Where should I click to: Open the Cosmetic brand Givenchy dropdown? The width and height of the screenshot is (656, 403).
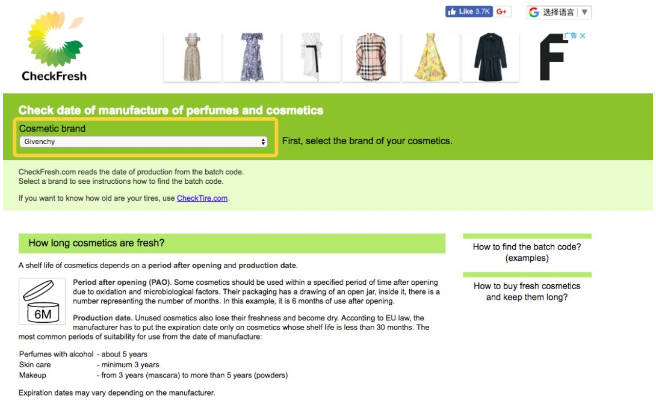pos(145,142)
